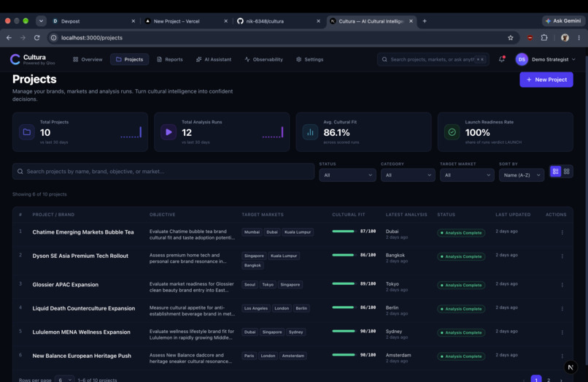Switch to New Project – Vercel tab
The image size is (588, 382).
pyautogui.click(x=185, y=21)
